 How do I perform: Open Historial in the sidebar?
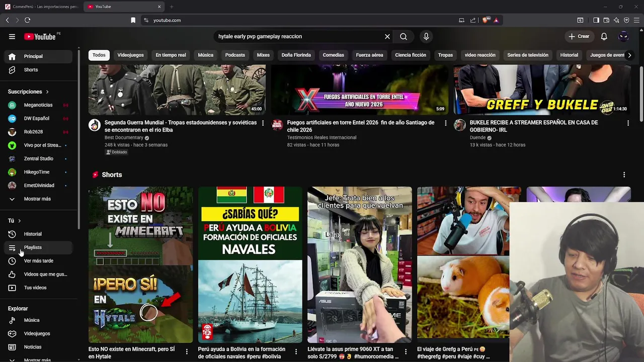pyautogui.click(x=38, y=234)
